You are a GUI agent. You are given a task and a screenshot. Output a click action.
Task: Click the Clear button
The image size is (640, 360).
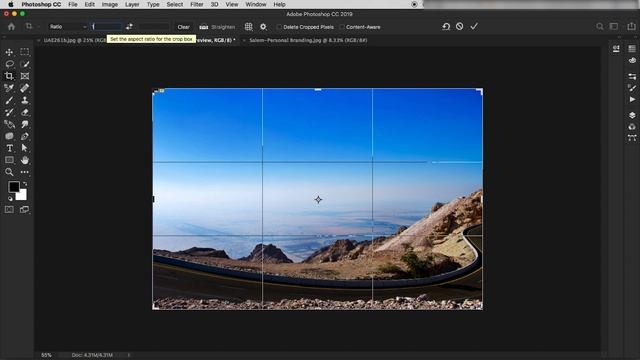click(184, 27)
